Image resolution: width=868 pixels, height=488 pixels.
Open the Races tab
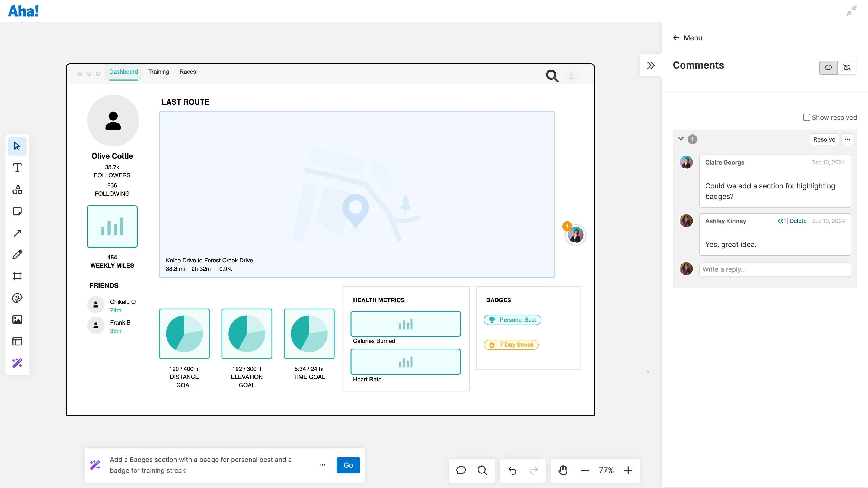click(x=187, y=72)
